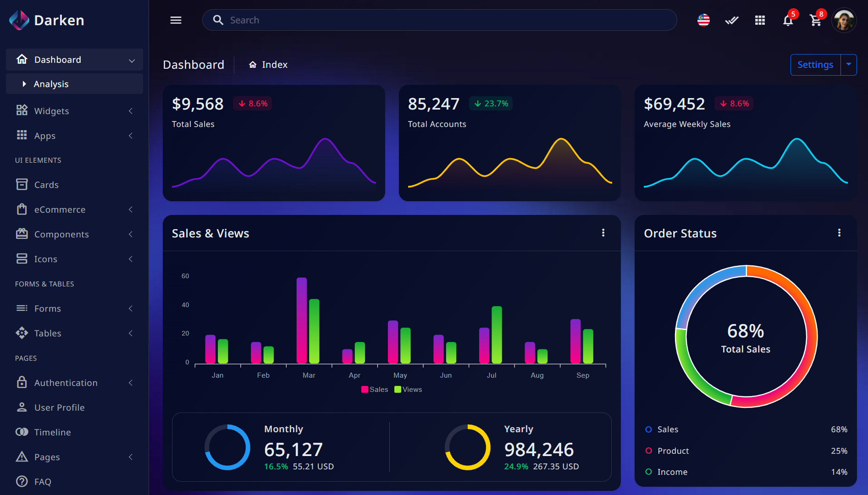The image size is (868, 495).
Task: Open the Settings dropdown arrow
Action: (849, 65)
